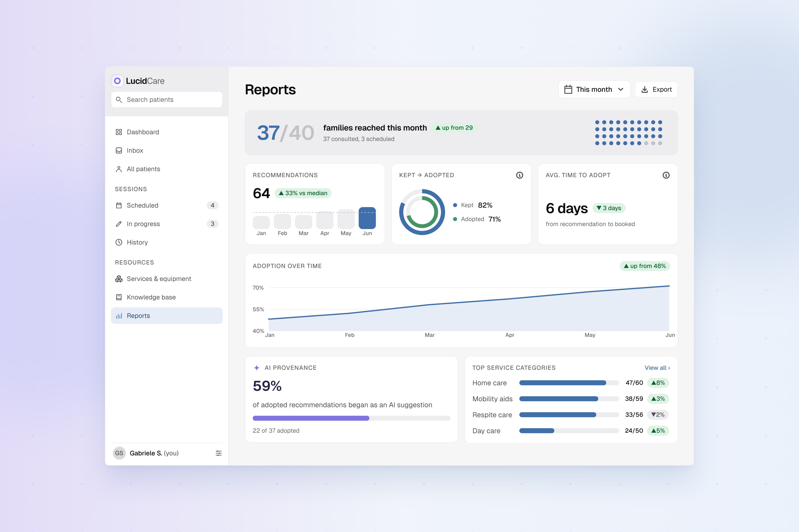Click the AI Provenance sparkle icon

pyautogui.click(x=257, y=368)
